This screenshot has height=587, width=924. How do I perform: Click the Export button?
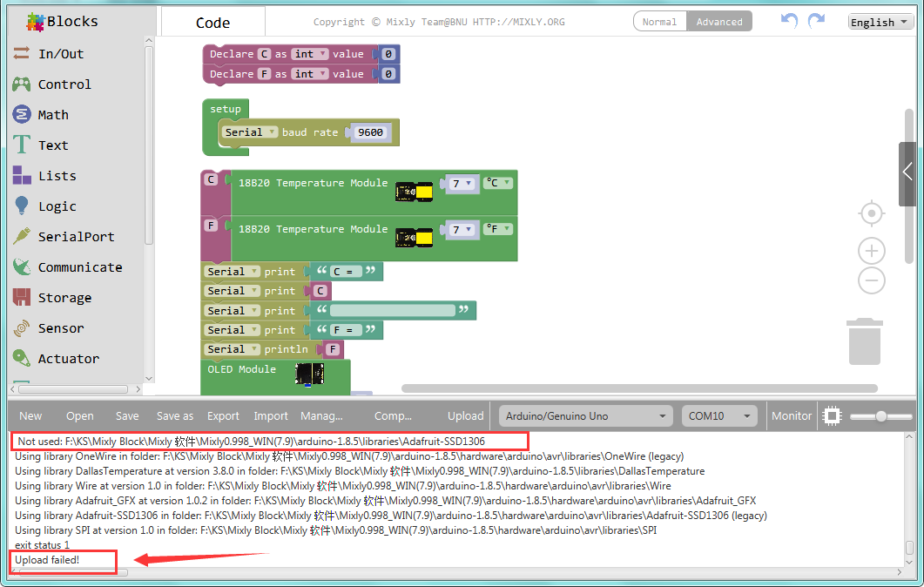(223, 416)
